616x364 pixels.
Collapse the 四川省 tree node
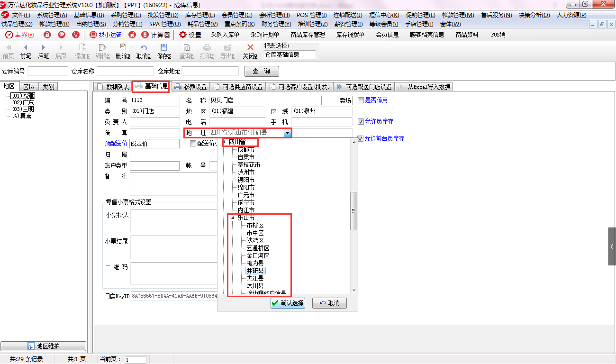click(224, 142)
